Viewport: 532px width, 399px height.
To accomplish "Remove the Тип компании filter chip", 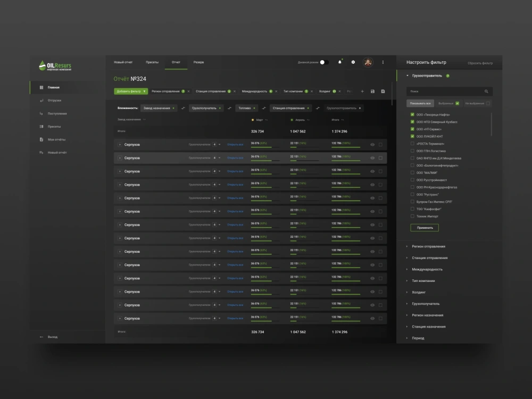I will click(312, 92).
